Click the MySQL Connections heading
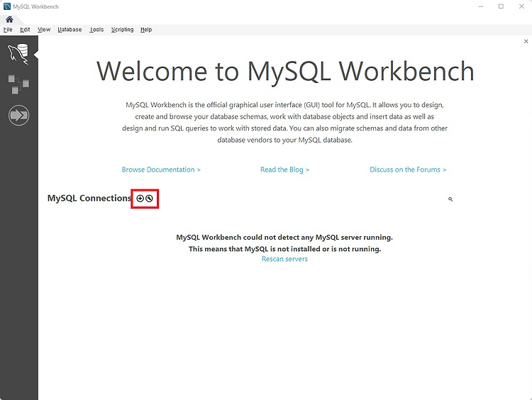Image resolution: width=532 pixels, height=400 pixels. [89, 198]
